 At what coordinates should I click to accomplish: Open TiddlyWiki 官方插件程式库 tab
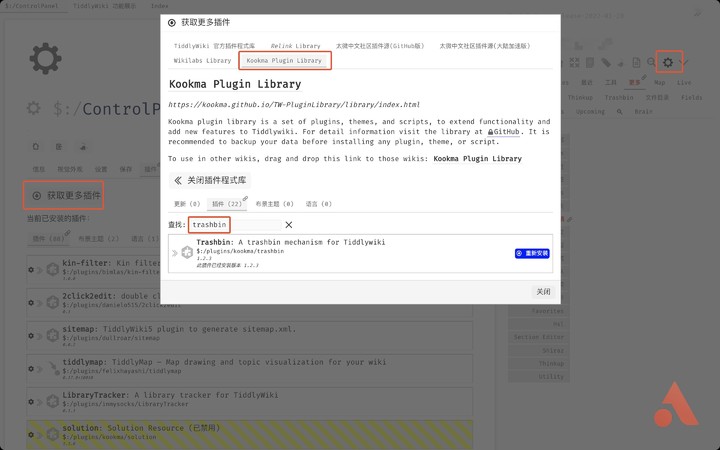coord(214,46)
